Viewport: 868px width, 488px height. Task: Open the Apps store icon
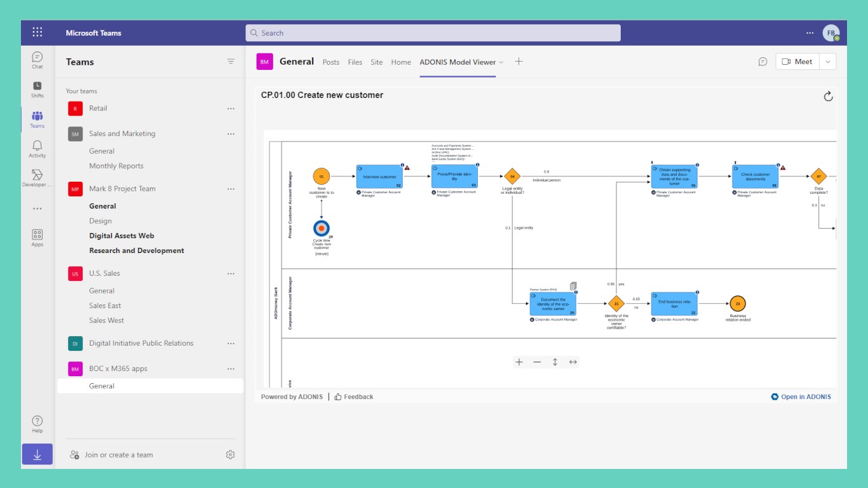pyautogui.click(x=37, y=238)
